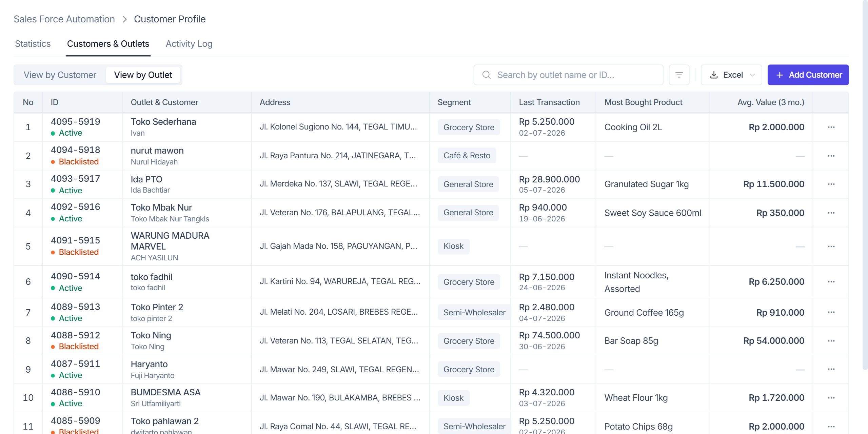Switch to the Activity Log tab
Viewport: 868px width, 434px height.
point(189,44)
